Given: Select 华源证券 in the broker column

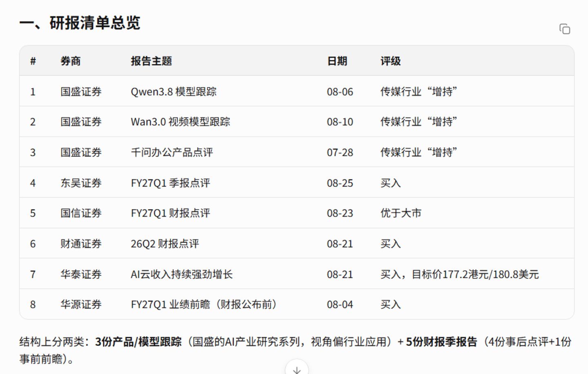Looking at the screenshot, I should tap(81, 305).
